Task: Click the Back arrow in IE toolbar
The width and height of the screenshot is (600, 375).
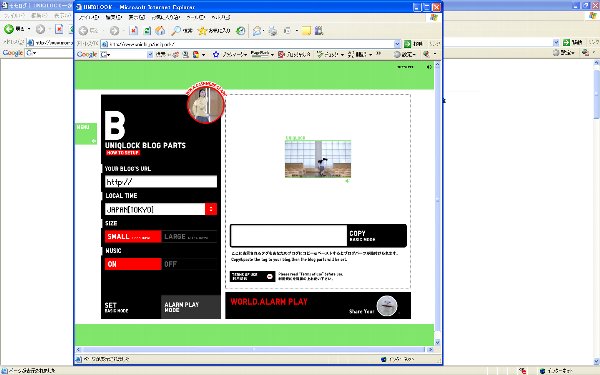Action: pyautogui.click(x=83, y=31)
